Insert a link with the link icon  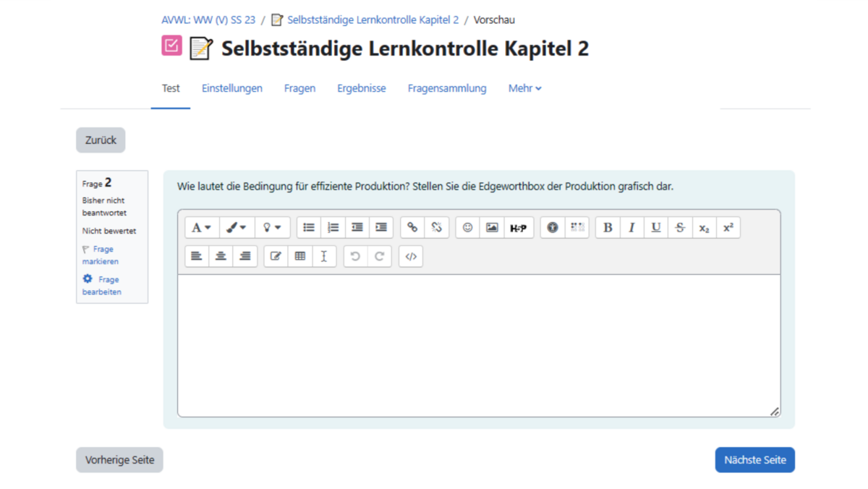412,228
